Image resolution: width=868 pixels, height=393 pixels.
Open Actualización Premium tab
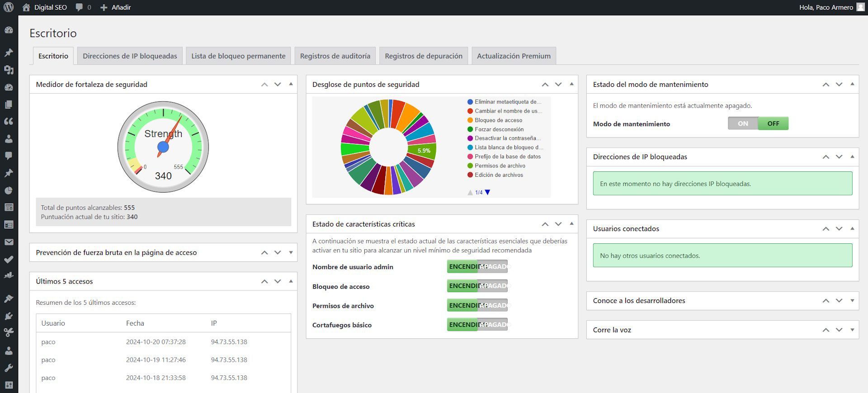pos(514,56)
